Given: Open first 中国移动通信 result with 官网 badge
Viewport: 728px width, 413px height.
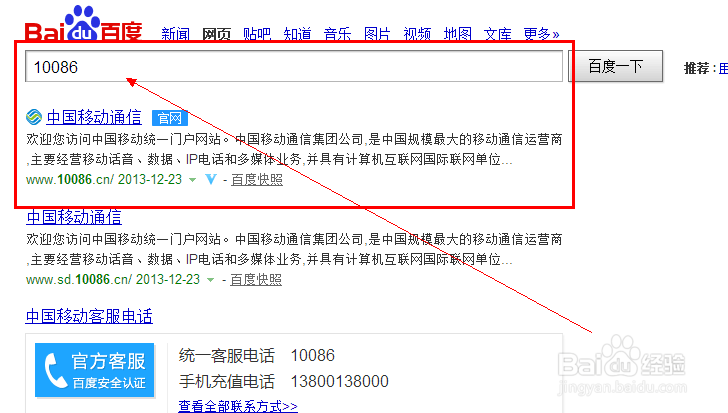Looking at the screenshot, I should 94,117.
